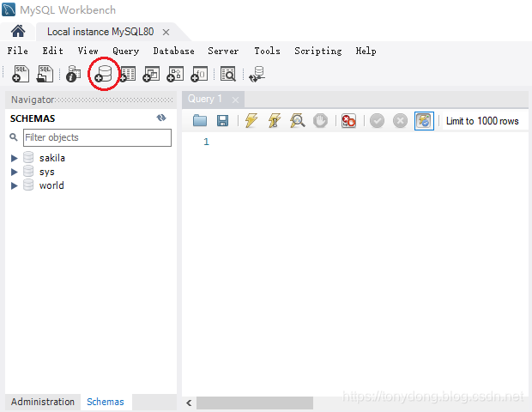Open the View menu

[88, 51]
